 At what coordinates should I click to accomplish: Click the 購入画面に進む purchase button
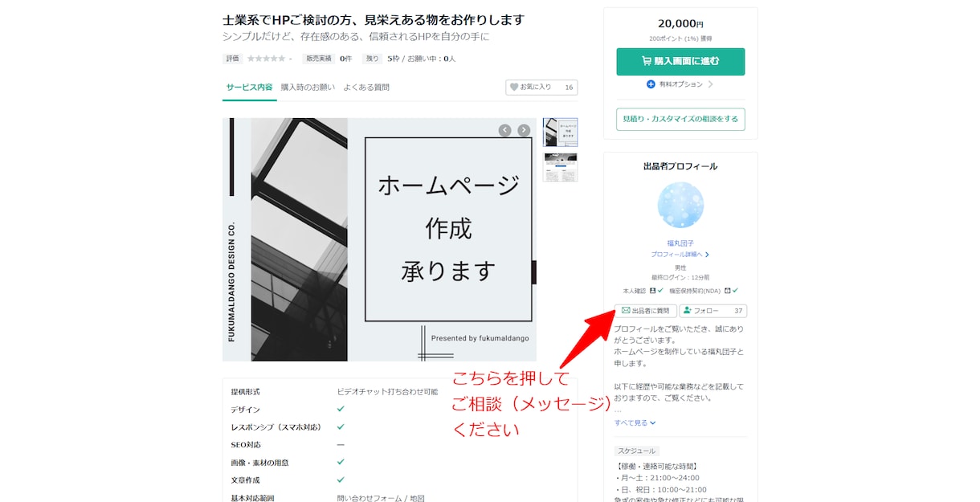[x=680, y=61]
